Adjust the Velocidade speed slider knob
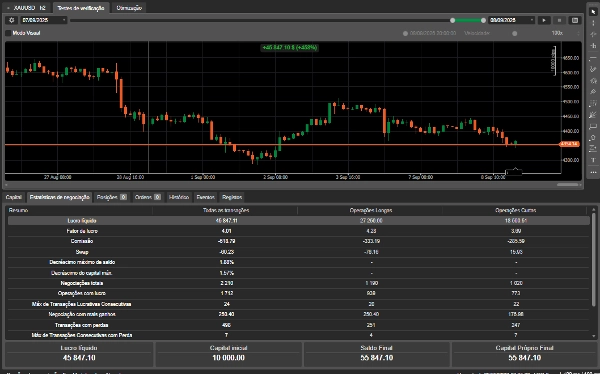This screenshot has width=600, height=374. tap(515, 33)
